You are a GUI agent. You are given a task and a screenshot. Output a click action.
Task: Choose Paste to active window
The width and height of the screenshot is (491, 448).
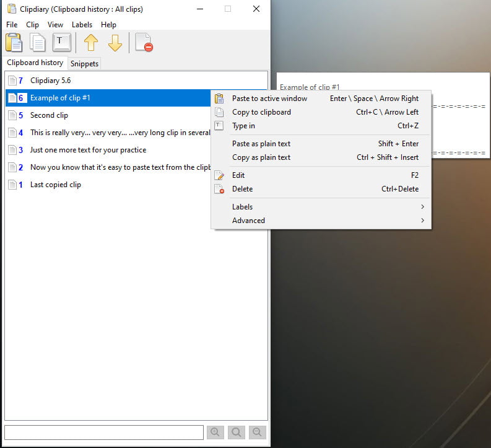coord(321,99)
